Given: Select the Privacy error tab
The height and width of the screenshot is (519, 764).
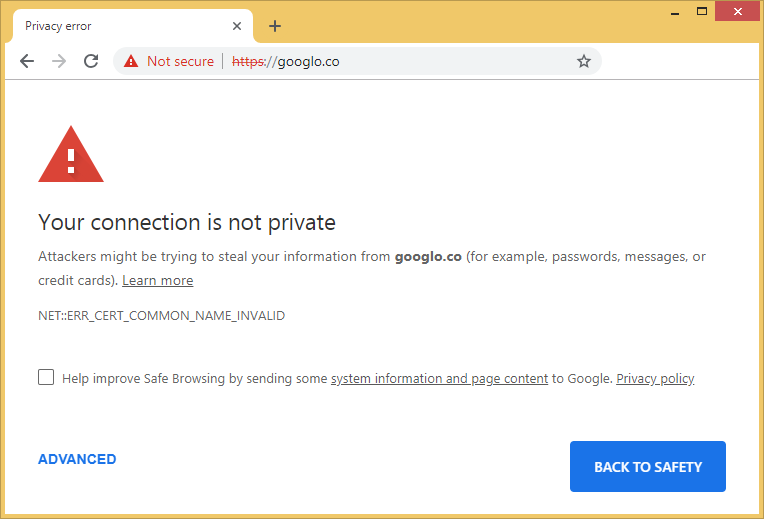Looking at the screenshot, I should click(110, 26).
